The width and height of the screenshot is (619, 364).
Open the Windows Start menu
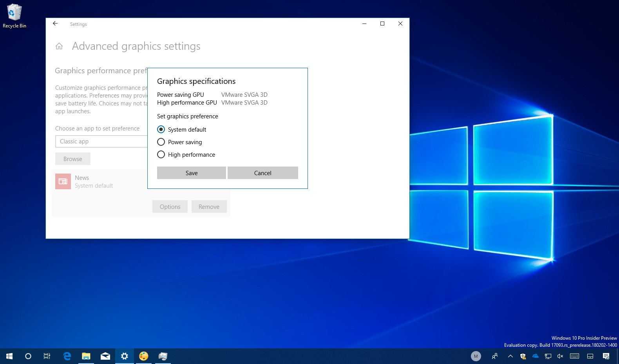pyautogui.click(x=9, y=356)
